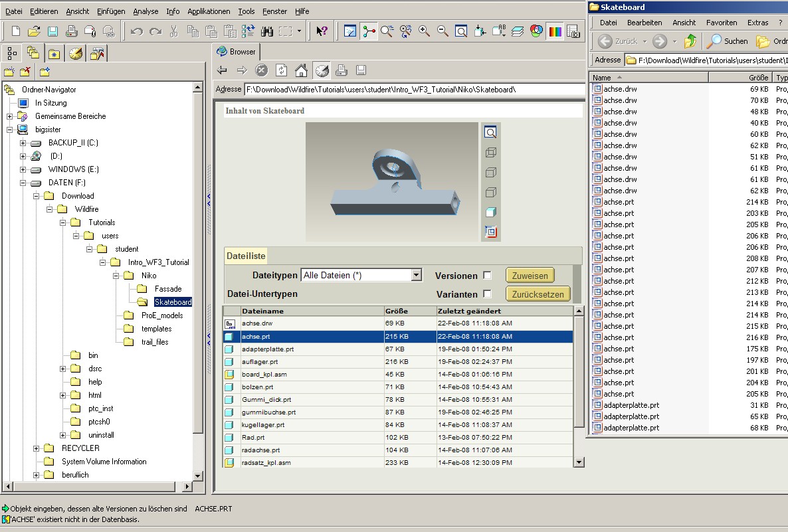Click the browser Home icon
Image resolution: width=788 pixels, height=532 pixels.
point(301,71)
